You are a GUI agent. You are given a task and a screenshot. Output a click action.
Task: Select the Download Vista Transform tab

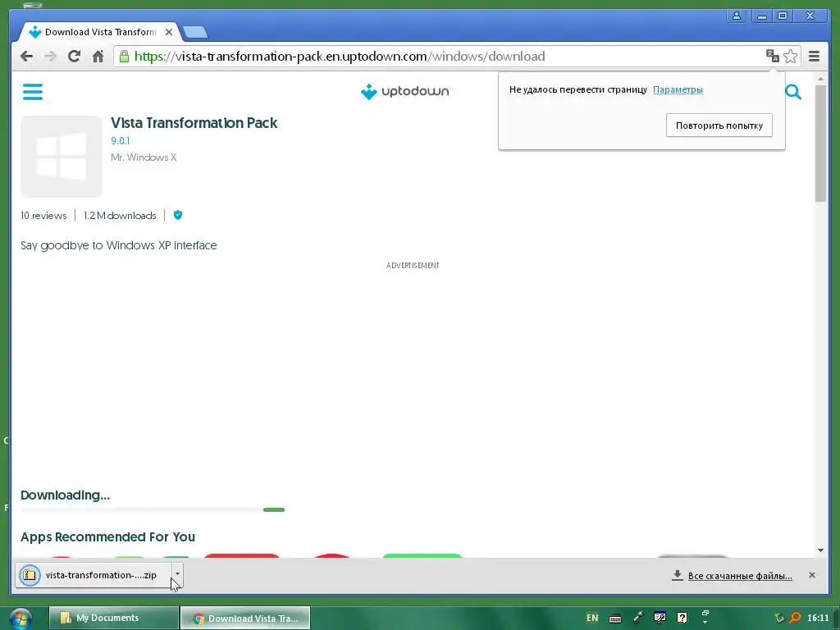100,32
